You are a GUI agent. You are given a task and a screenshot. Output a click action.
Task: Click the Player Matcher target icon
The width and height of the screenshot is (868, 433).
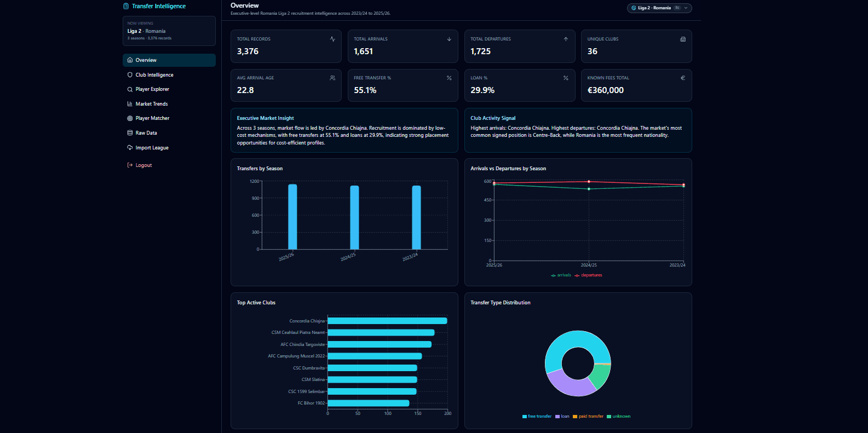coord(130,118)
